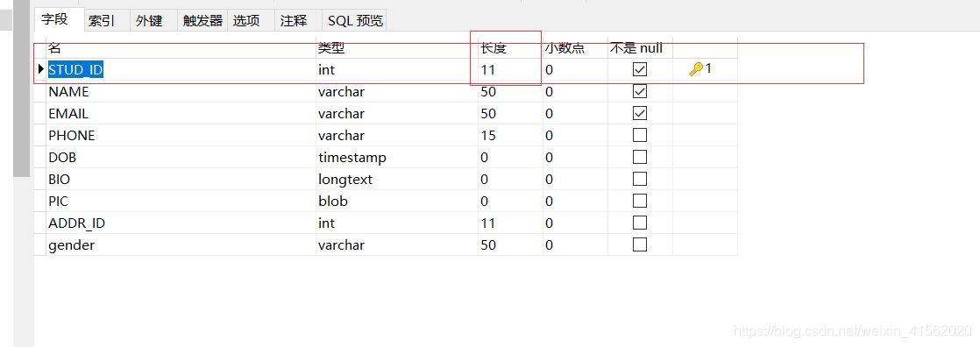Enable not-null checkbox for gender
980x347 pixels.
pos(639,244)
